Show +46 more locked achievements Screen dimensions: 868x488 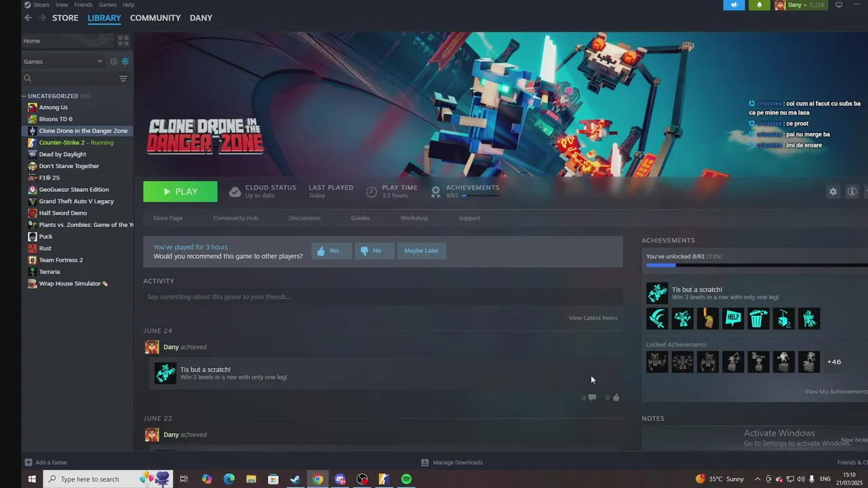pyautogui.click(x=834, y=362)
